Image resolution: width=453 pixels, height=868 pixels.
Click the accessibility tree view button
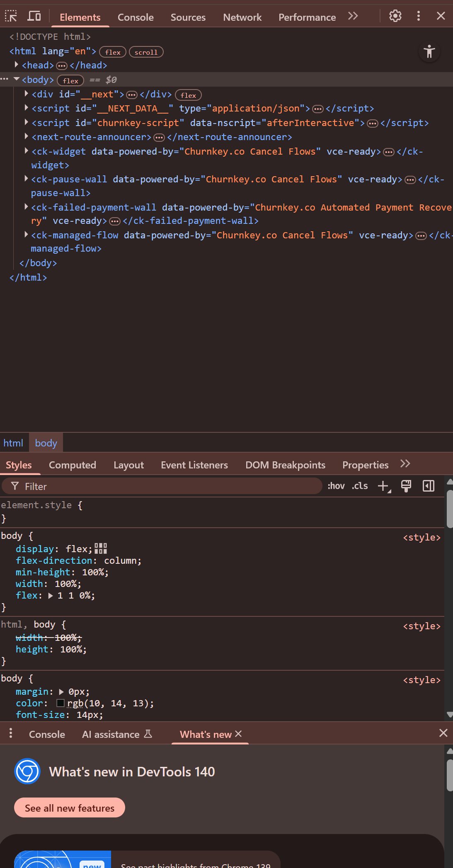click(429, 52)
